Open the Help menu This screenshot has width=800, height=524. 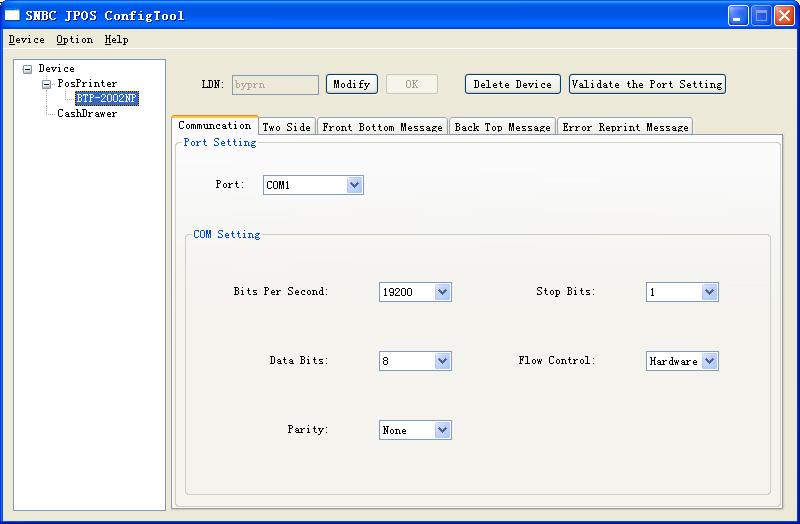click(x=116, y=39)
